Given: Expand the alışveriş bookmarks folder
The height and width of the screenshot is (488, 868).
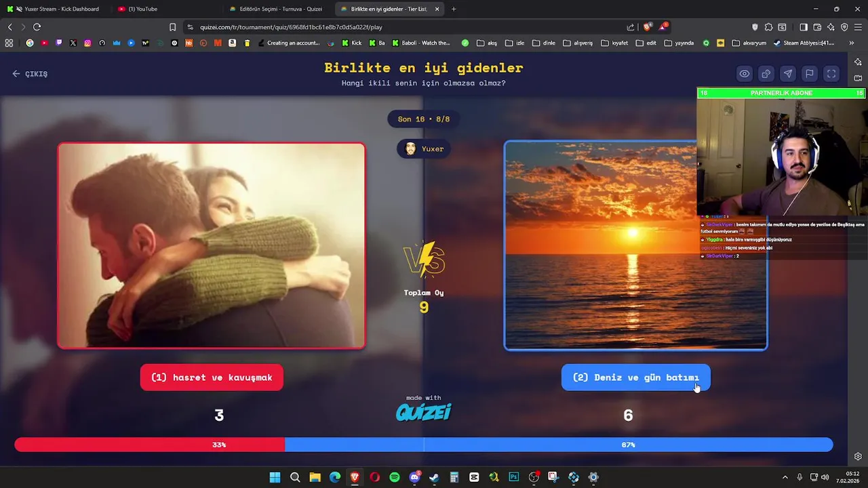Looking at the screenshot, I should coord(578,43).
